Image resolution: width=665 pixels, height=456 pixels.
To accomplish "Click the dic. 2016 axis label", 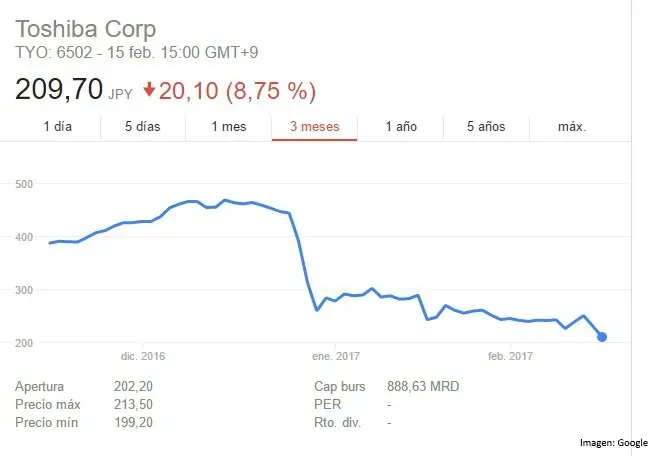I will [x=142, y=356].
